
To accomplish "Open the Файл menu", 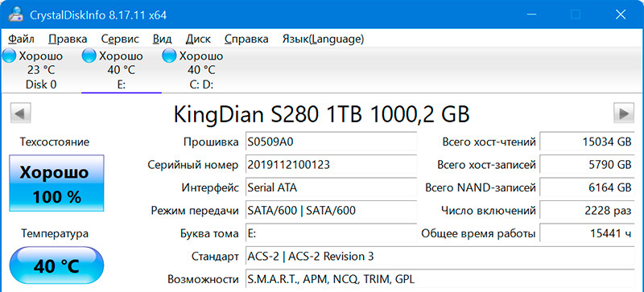I will [x=22, y=39].
